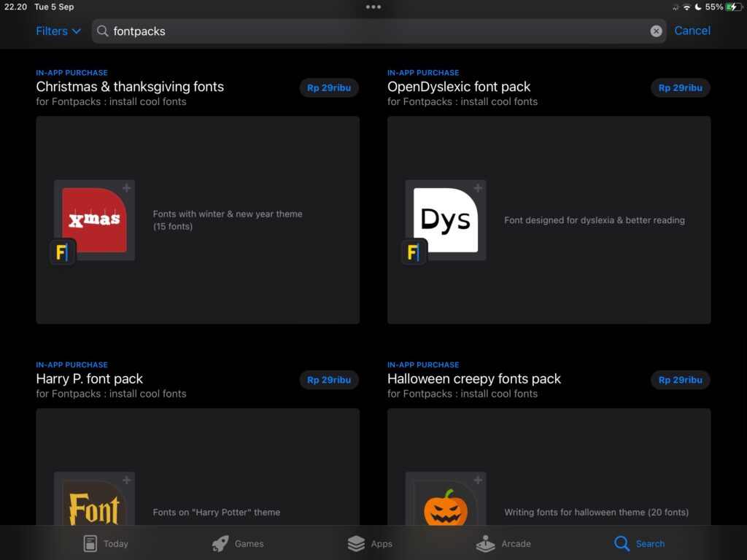Purchase Halloween creepy fonts pack
This screenshot has width=747, height=560.
680,380
